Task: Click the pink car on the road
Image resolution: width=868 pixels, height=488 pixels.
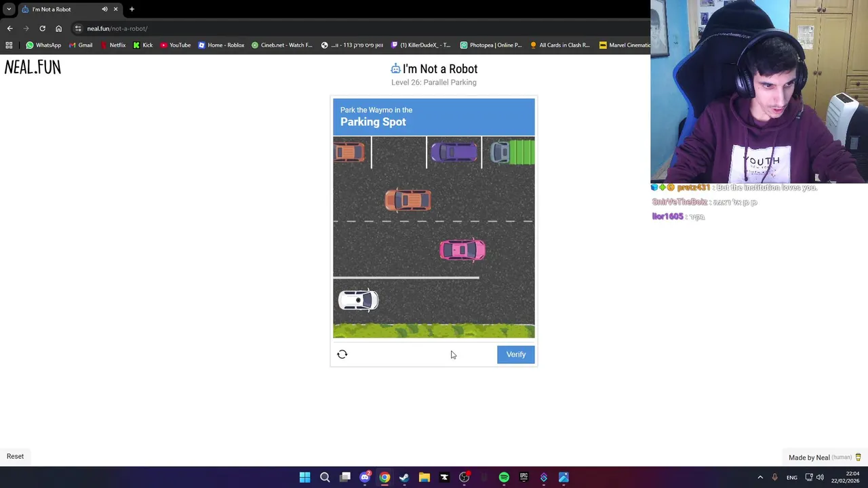Action: click(x=462, y=250)
